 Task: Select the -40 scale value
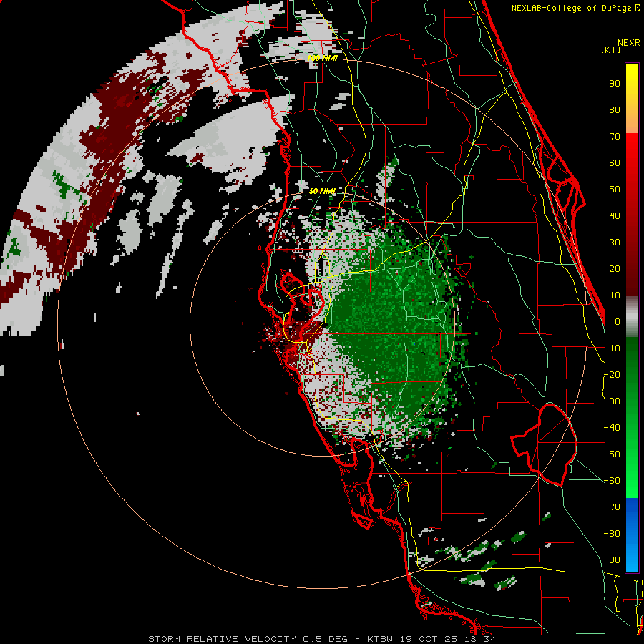[612, 428]
